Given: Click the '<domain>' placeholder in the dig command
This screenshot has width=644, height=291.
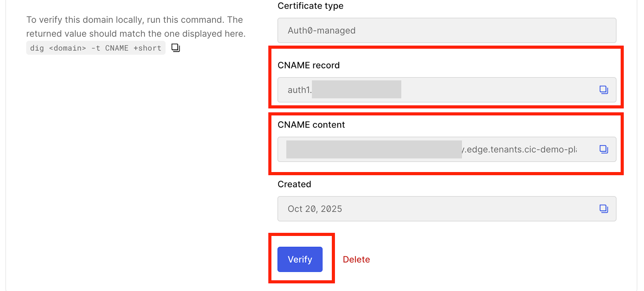Looking at the screenshot, I should click(x=68, y=48).
